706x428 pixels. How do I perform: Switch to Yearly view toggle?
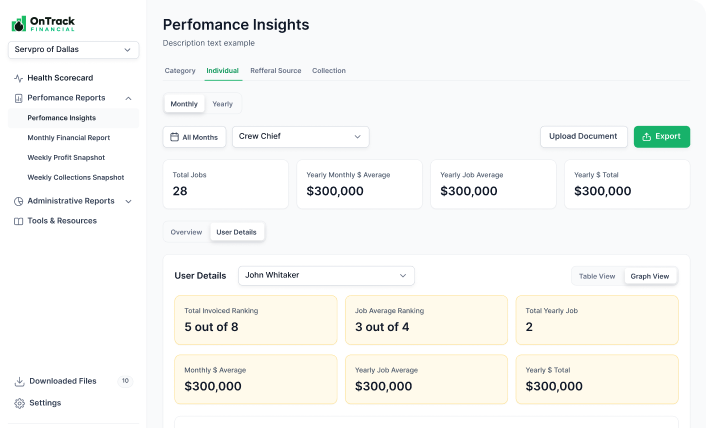(x=223, y=104)
